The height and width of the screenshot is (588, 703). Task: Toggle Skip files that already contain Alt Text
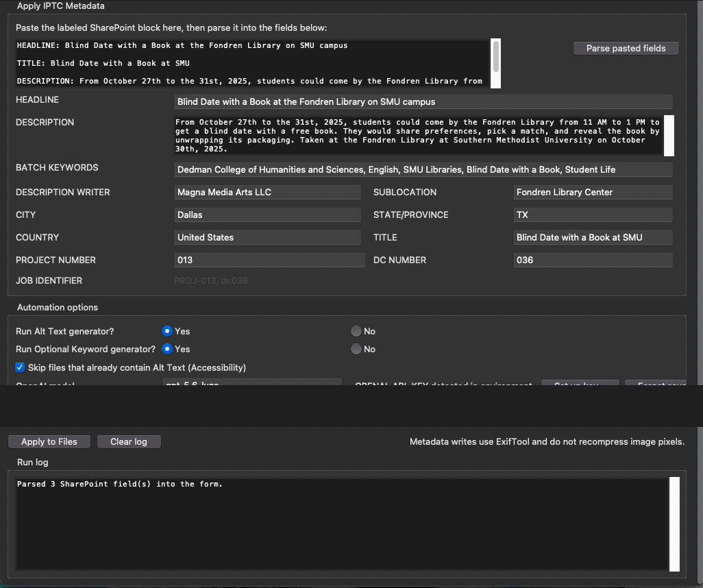point(20,367)
